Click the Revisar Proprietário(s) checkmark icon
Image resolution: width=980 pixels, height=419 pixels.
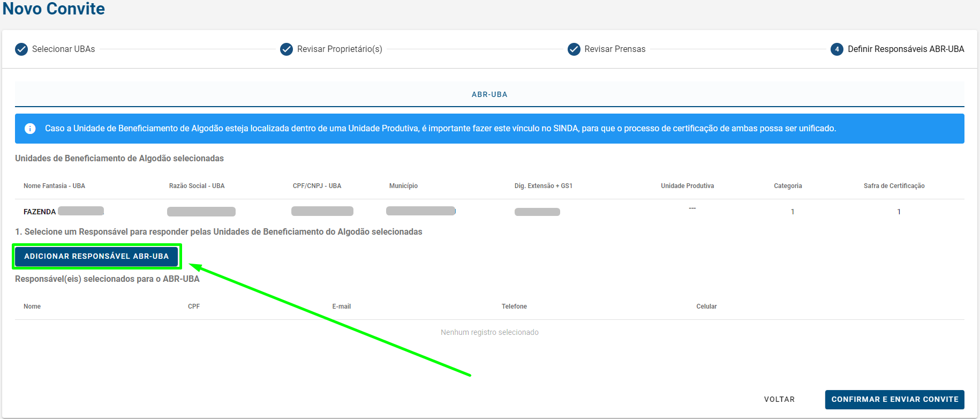(x=287, y=49)
